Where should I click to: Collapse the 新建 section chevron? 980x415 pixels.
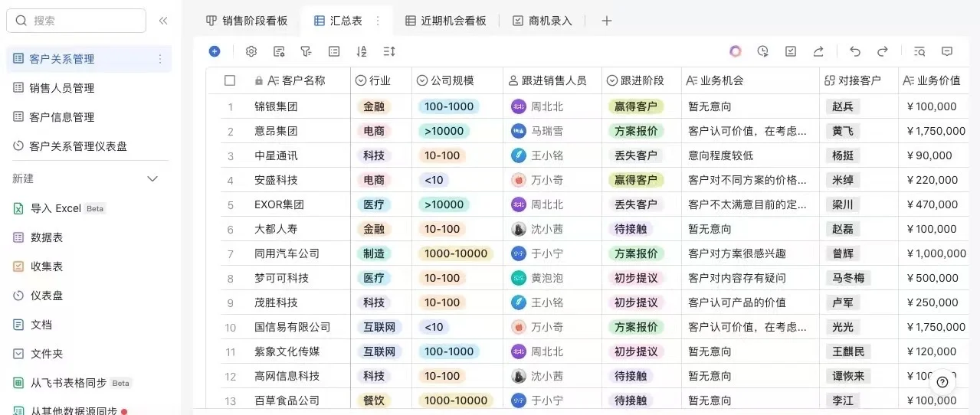point(152,178)
